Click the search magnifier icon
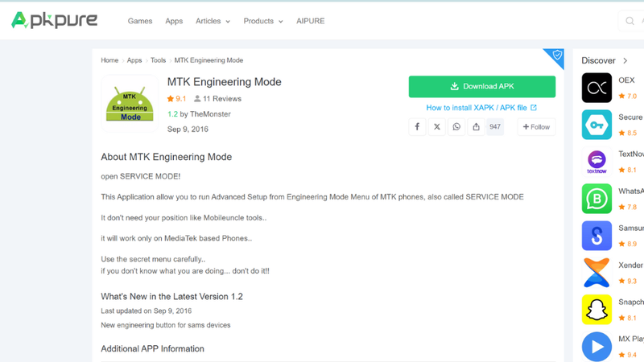Viewport: 644px width, 362px height. coord(630,21)
